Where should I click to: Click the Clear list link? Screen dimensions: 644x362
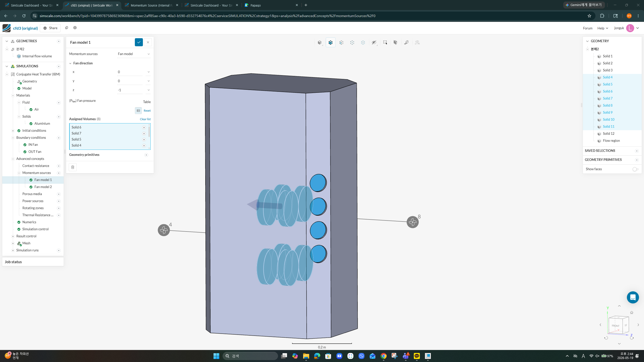(145, 119)
